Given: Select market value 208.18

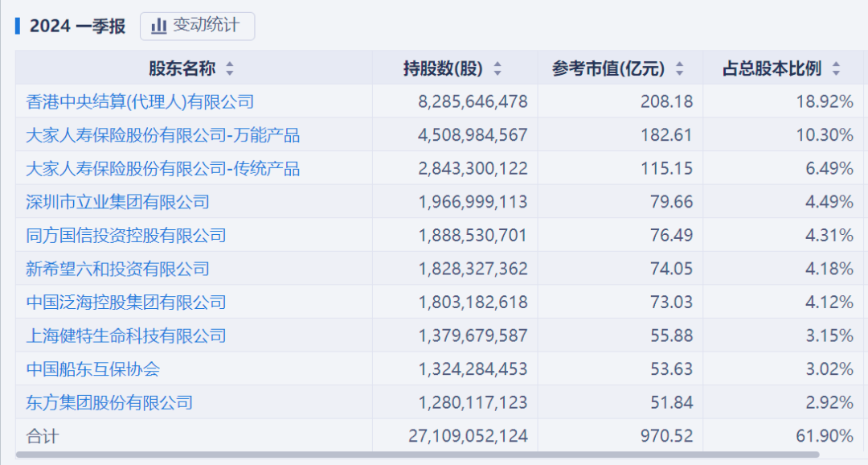Looking at the screenshot, I should coord(666,102).
